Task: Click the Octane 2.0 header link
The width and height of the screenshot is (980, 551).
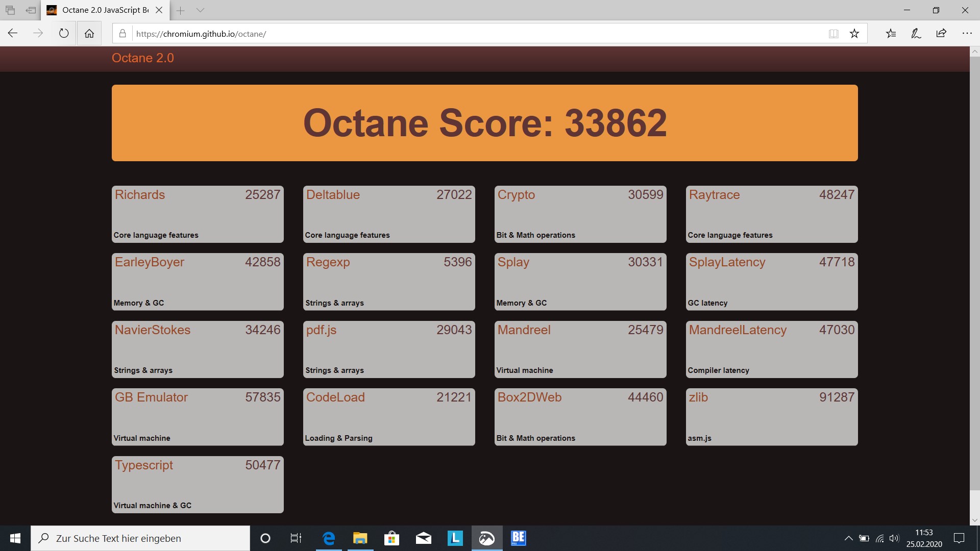Action: pyautogui.click(x=143, y=58)
